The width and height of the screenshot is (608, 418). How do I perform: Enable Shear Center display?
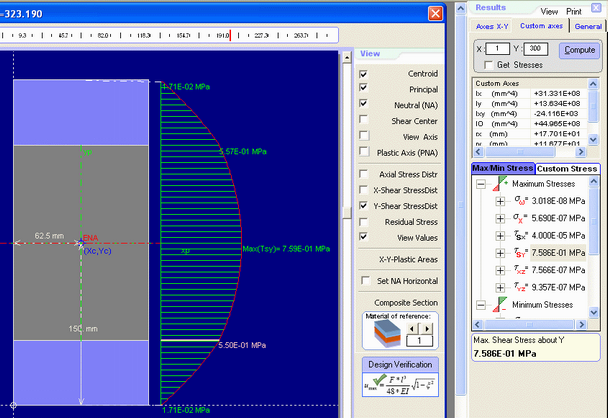pyautogui.click(x=363, y=119)
